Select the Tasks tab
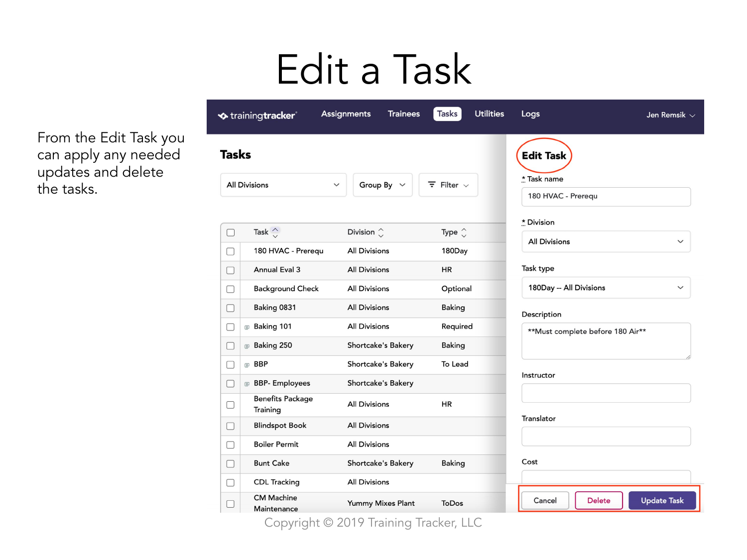 [x=447, y=114]
